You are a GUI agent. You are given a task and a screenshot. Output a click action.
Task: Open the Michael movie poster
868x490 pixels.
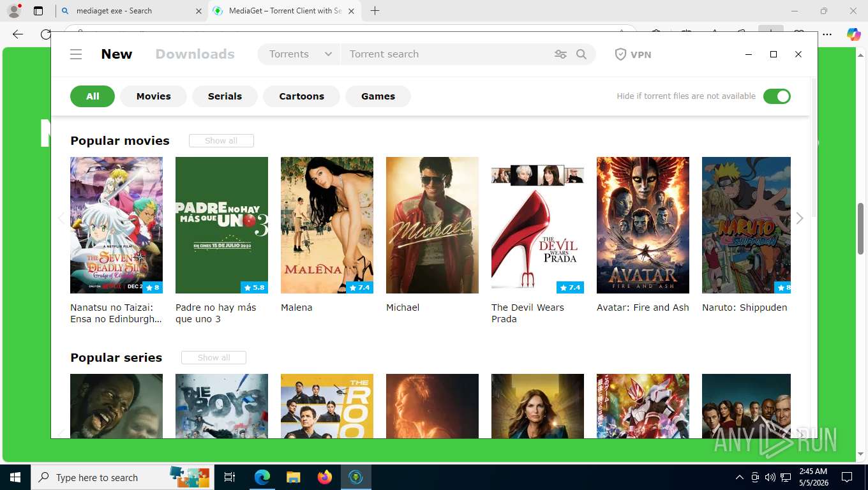point(432,225)
